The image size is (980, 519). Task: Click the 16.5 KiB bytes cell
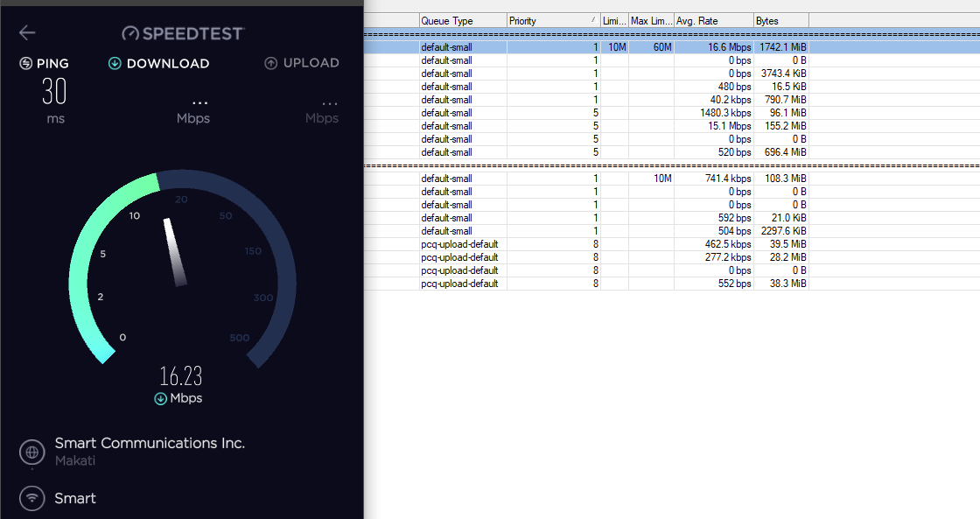pyautogui.click(x=781, y=87)
